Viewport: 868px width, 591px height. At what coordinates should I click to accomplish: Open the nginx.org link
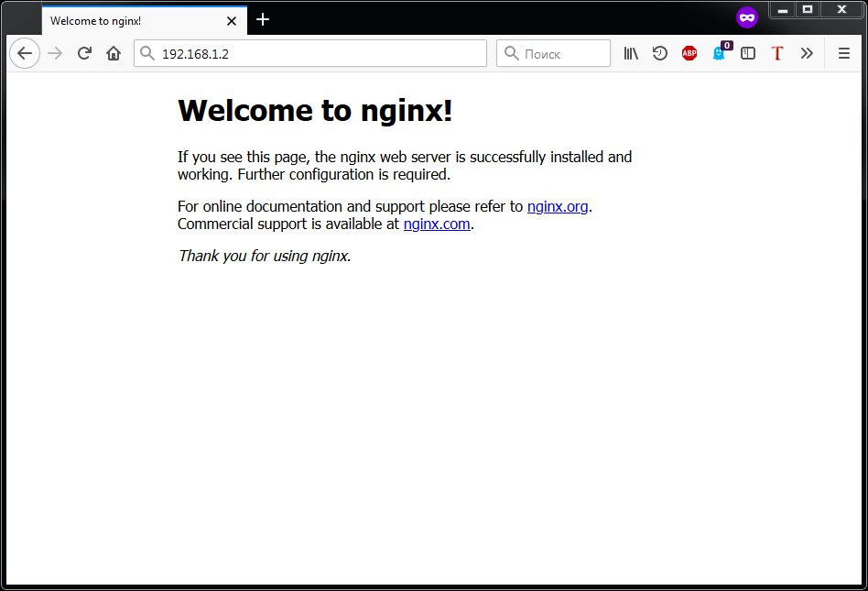pos(558,206)
